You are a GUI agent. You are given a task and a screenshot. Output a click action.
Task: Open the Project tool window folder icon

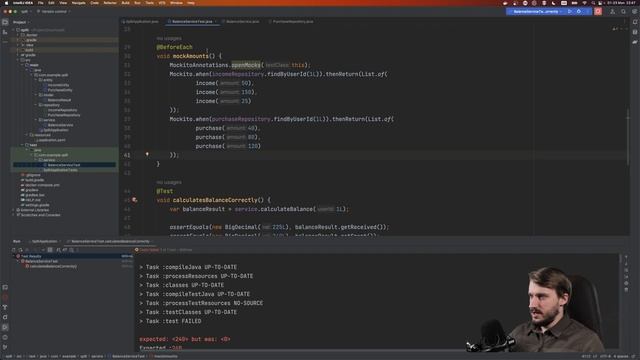point(5,22)
